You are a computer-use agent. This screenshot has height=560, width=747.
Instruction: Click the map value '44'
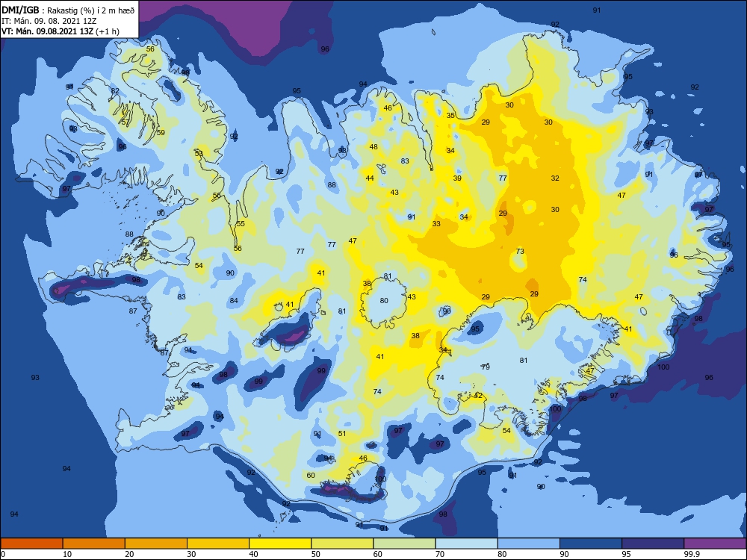point(370,178)
